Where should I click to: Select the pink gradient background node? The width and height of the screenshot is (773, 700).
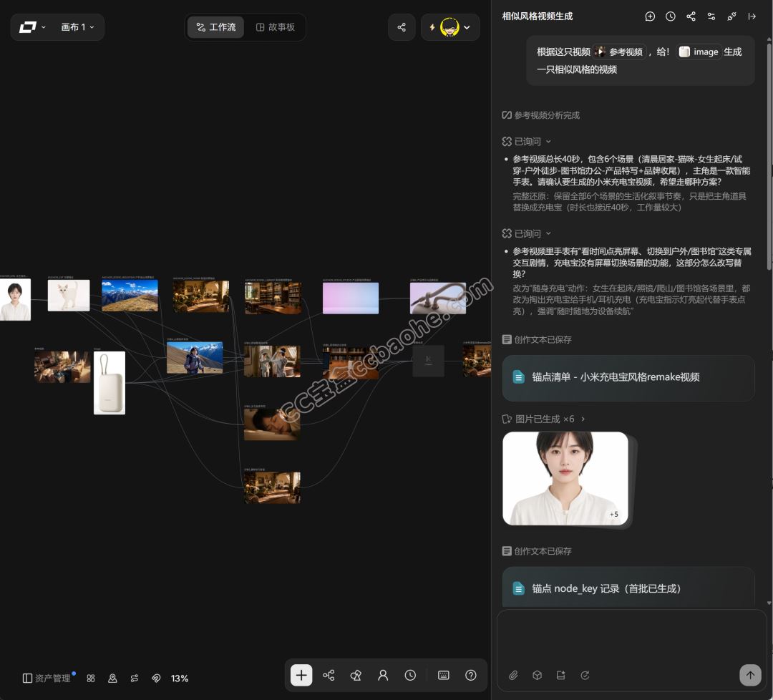[351, 298]
